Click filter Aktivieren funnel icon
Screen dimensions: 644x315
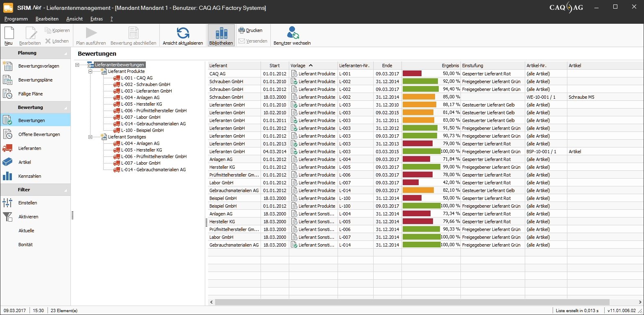pyautogui.click(x=8, y=217)
